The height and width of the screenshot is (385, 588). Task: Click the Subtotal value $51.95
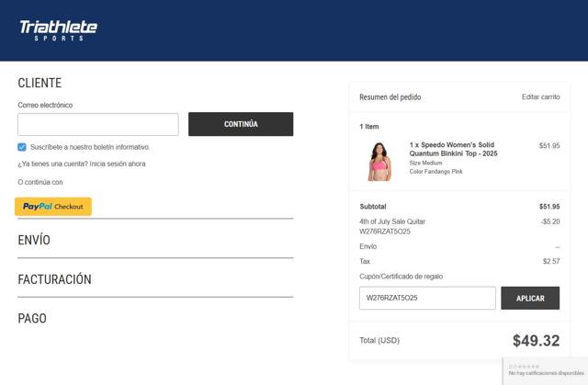pyautogui.click(x=549, y=207)
